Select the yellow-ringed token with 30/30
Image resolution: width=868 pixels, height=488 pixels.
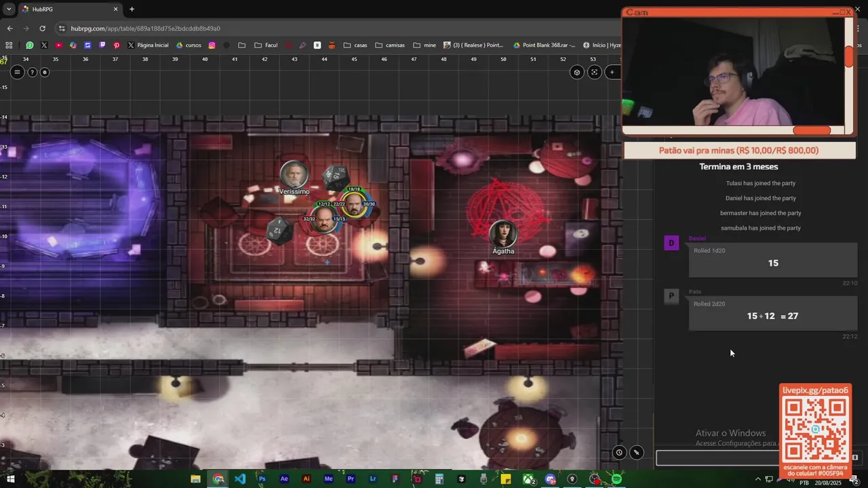[353, 204]
